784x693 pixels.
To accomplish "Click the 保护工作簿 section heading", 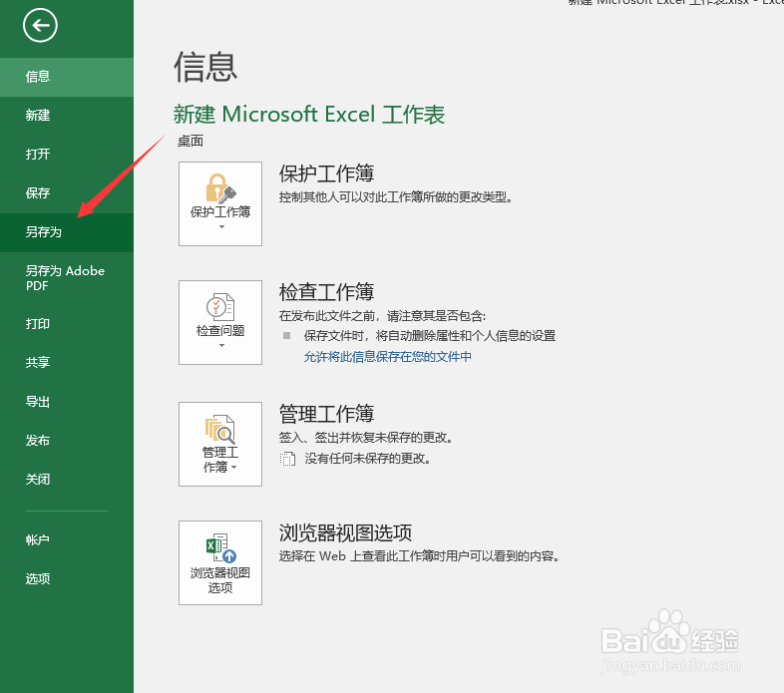I will (326, 173).
